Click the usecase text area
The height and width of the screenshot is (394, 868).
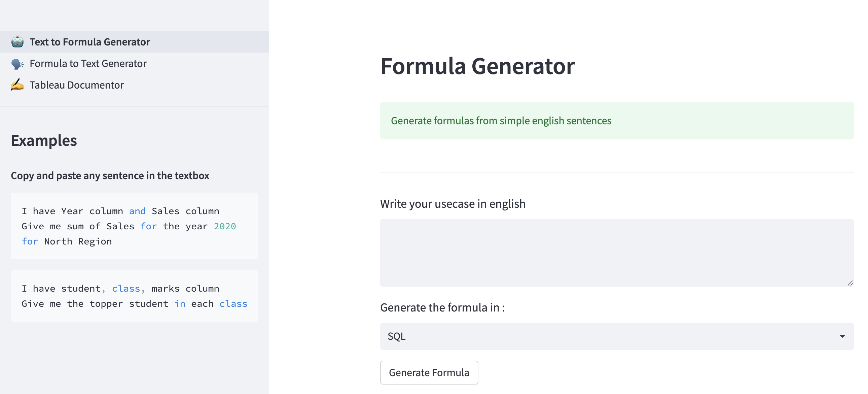click(x=616, y=253)
